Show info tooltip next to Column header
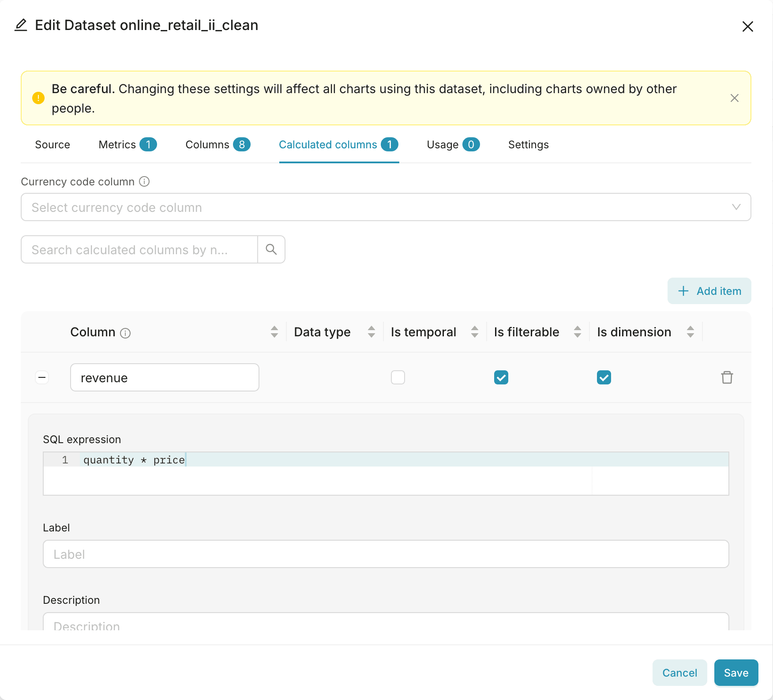This screenshot has width=773, height=700. [x=125, y=333]
